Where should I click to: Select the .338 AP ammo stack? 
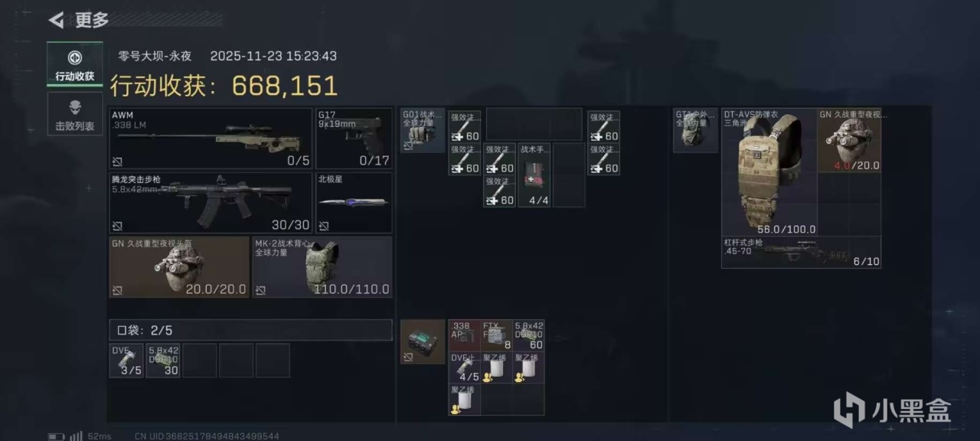coord(464,335)
